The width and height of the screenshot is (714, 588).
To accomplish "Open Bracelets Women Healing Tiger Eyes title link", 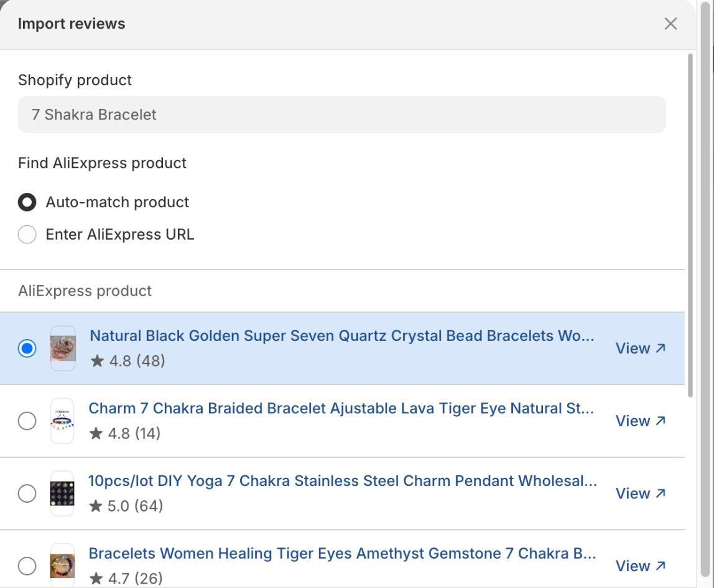I will [x=342, y=553].
